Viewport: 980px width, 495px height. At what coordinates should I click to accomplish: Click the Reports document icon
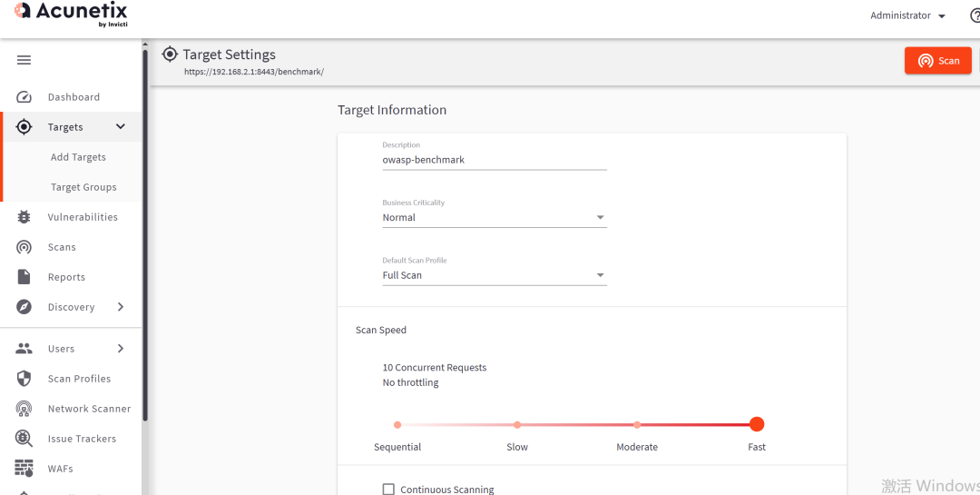[x=24, y=277]
